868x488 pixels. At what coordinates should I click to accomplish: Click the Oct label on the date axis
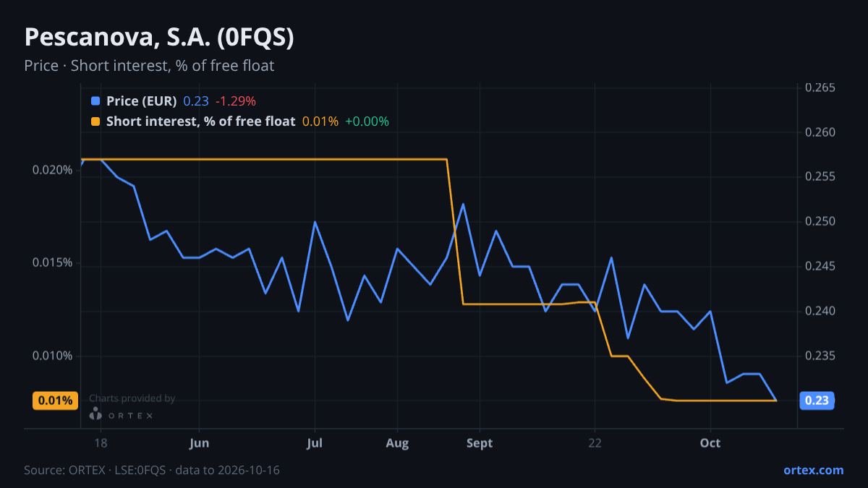pyautogui.click(x=710, y=443)
